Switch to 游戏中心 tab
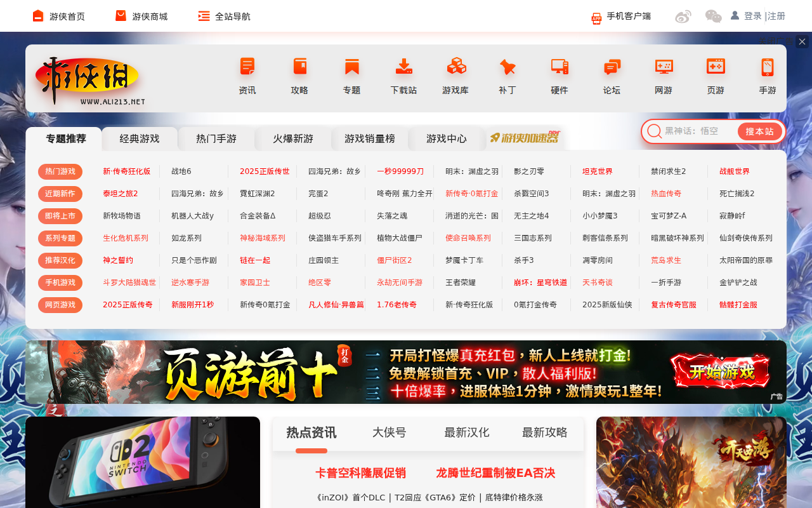This screenshot has width=812, height=508. tap(447, 138)
